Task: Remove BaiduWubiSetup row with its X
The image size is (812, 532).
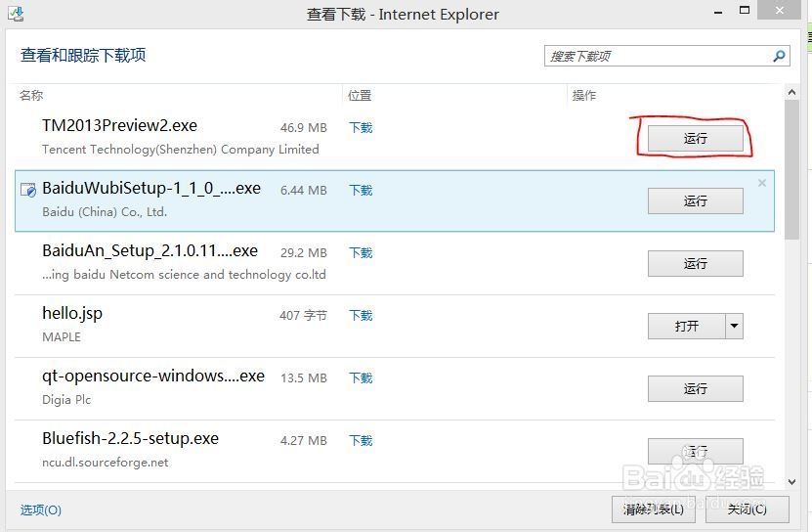Action: tap(762, 183)
